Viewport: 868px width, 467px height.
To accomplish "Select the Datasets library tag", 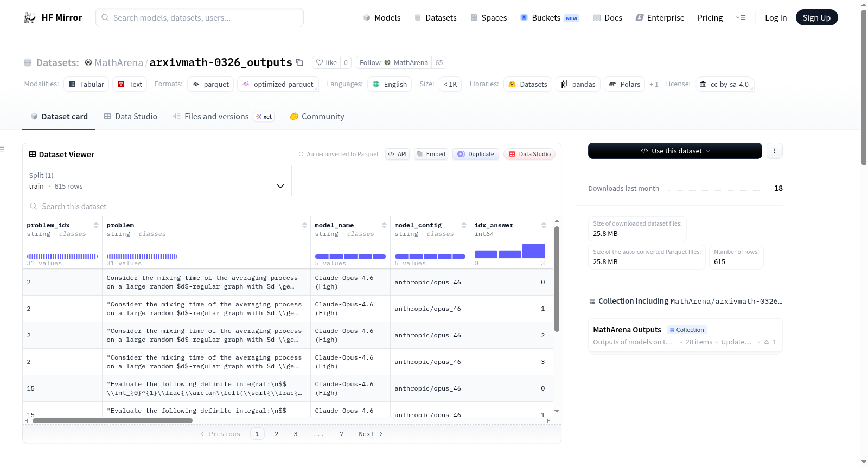I will (528, 84).
